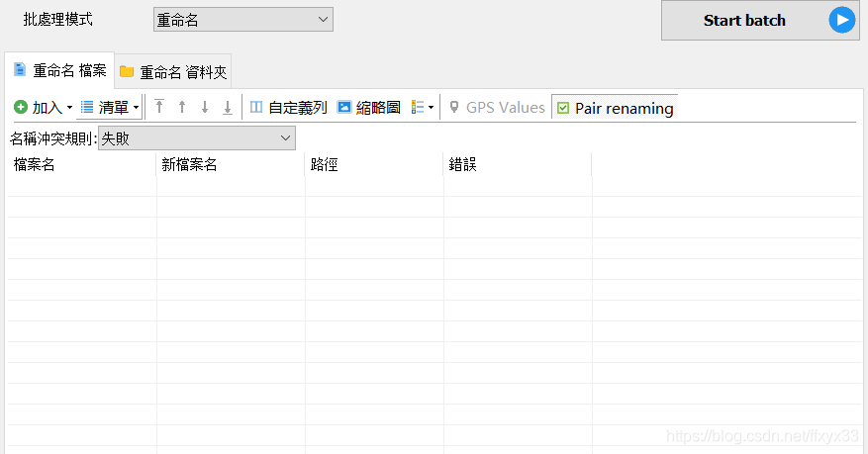Open 自定義列 custom columns

click(x=288, y=107)
